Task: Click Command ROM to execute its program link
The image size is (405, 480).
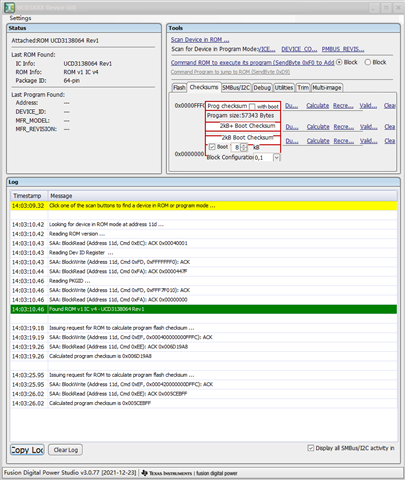Action: pos(252,62)
